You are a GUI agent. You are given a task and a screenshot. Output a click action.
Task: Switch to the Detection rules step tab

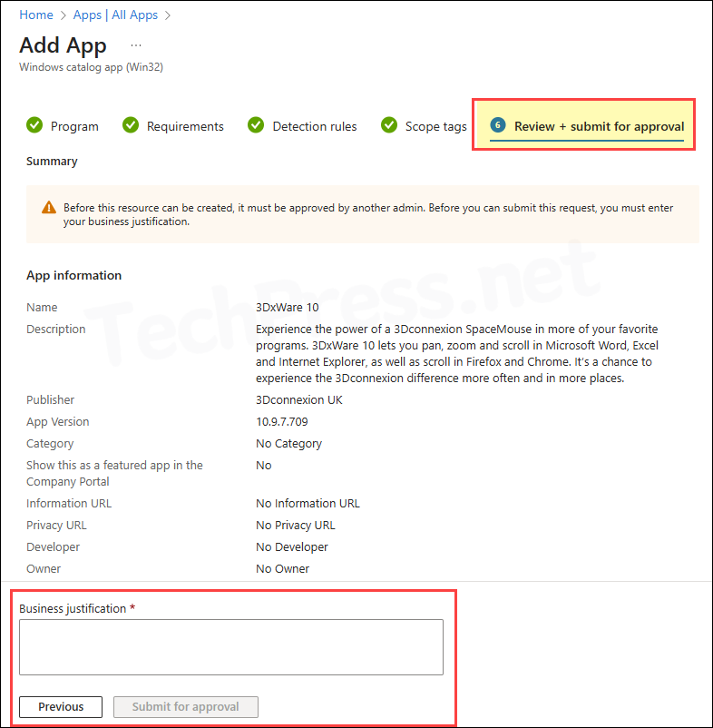pos(315,126)
